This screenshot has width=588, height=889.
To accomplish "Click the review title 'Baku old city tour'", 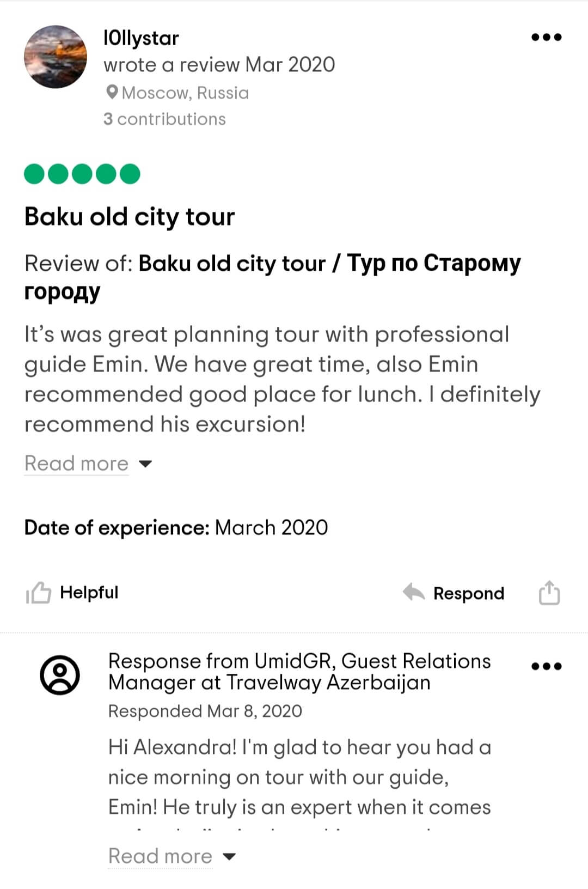I will click(130, 217).
